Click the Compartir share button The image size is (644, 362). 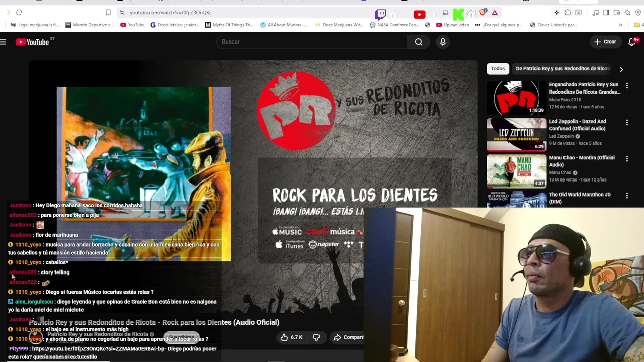pos(348,337)
